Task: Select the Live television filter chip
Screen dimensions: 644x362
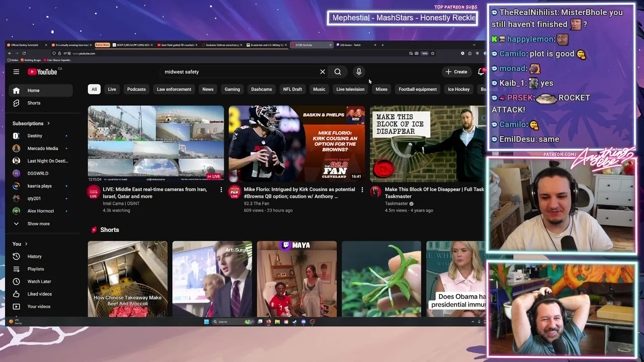Action: (350, 89)
